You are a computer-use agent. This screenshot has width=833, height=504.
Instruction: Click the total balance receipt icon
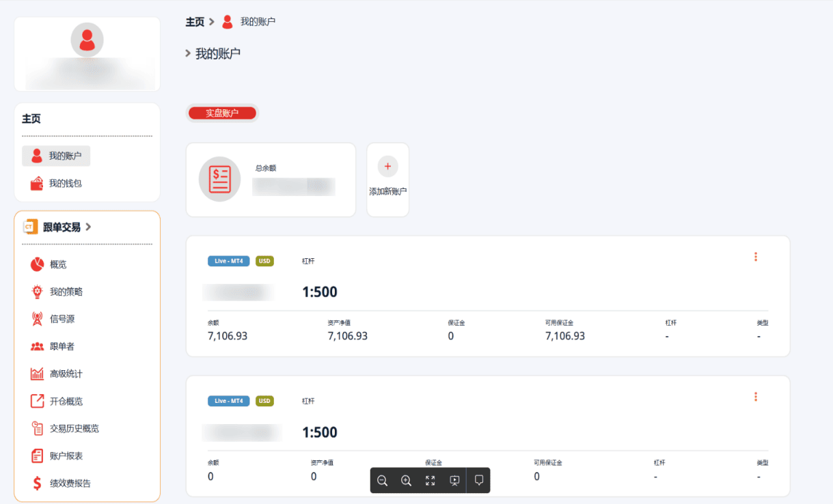coord(219,179)
